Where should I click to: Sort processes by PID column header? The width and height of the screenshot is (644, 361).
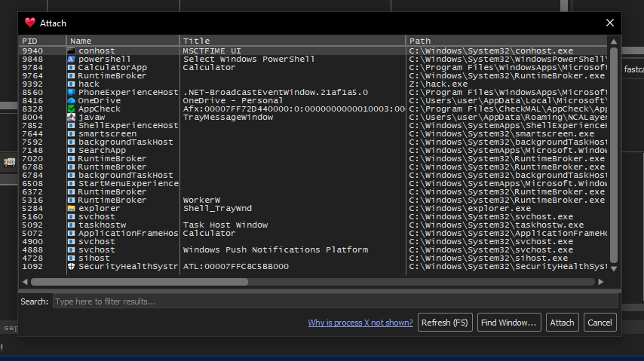coord(42,41)
